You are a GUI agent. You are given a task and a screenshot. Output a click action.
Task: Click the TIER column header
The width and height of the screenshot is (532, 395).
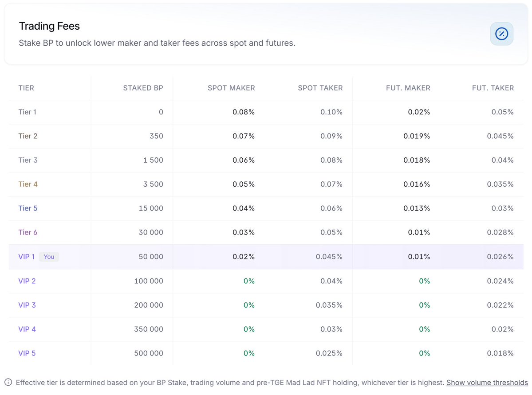pos(26,88)
